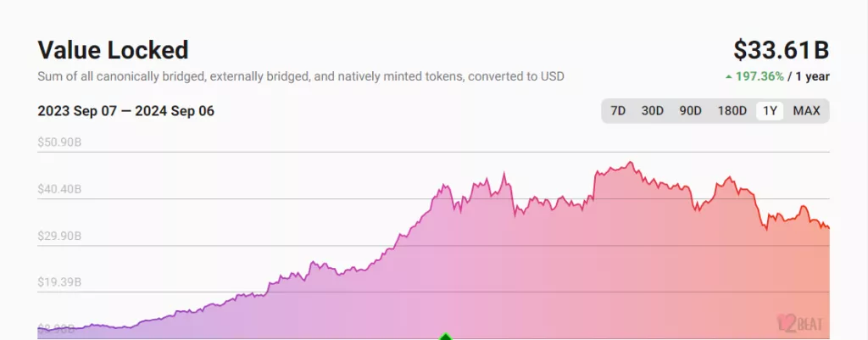Show the 180D chart period
The height and width of the screenshot is (340, 868).
(x=732, y=111)
